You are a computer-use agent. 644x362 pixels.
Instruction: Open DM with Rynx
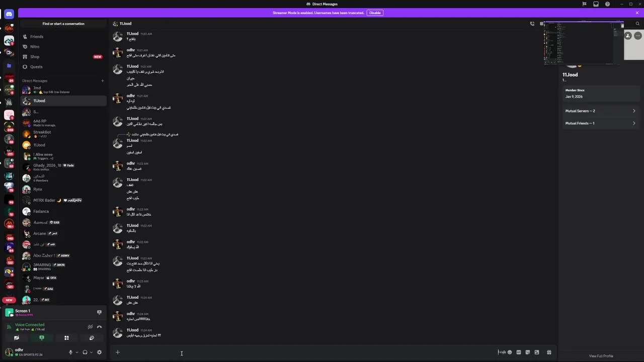coord(63,189)
